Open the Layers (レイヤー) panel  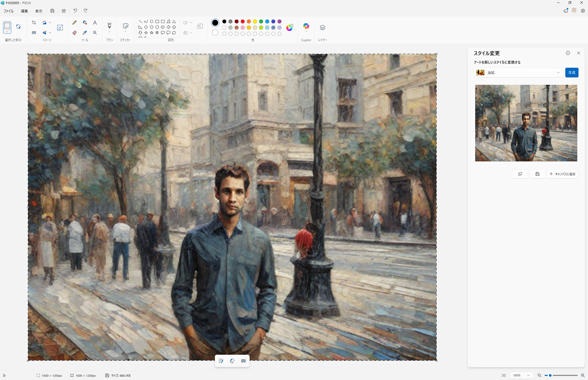coord(322,28)
